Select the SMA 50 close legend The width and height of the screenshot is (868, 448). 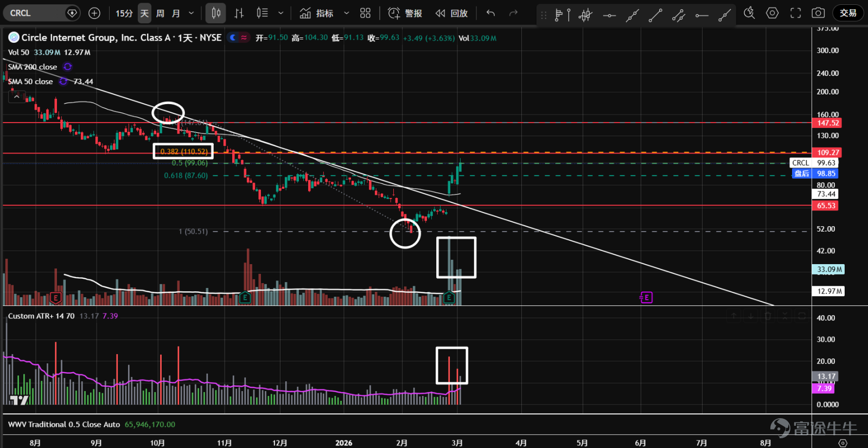point(30,81)
